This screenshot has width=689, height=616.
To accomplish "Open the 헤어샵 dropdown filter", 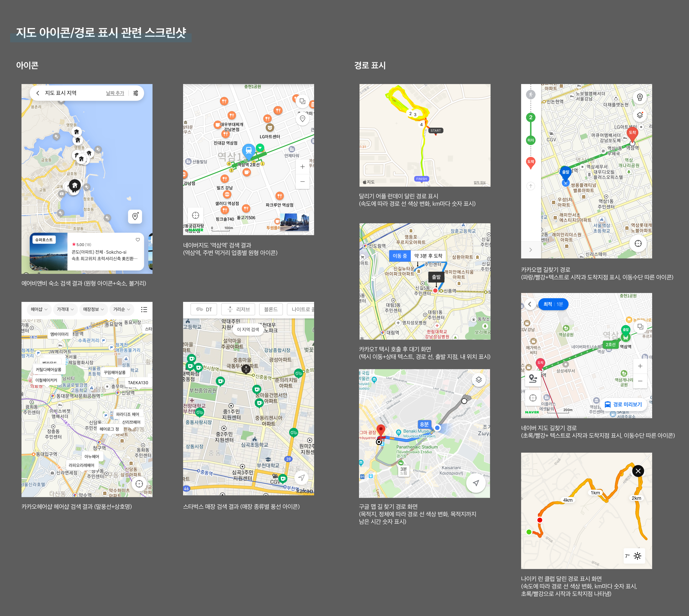I will click(x=39, y=309).
